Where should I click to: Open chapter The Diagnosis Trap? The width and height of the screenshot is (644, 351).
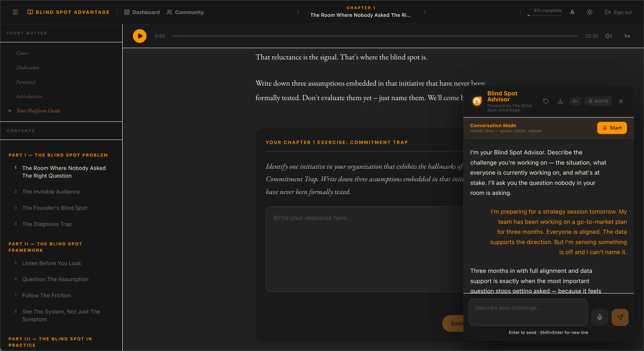click(x=47, y=224)
